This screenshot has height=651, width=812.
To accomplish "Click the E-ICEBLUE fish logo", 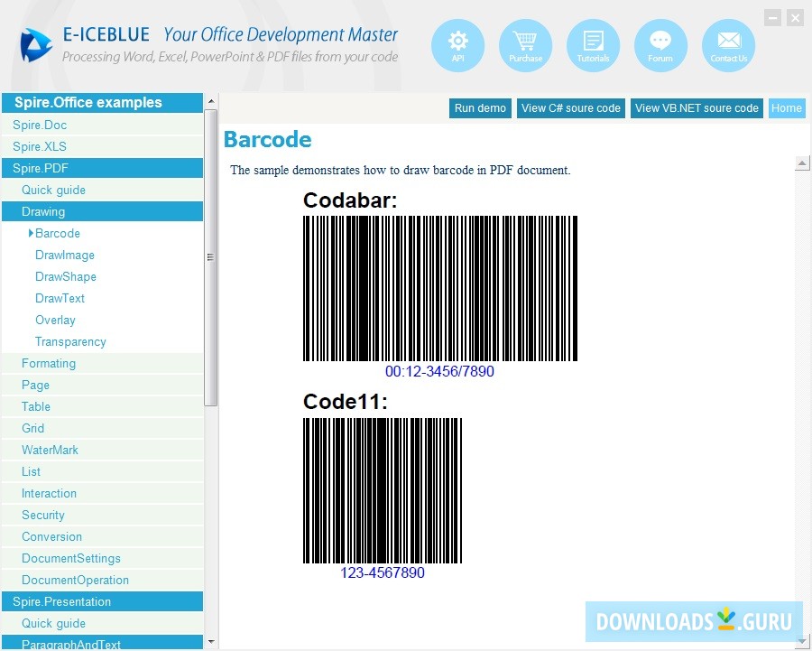I will point(35,44).
